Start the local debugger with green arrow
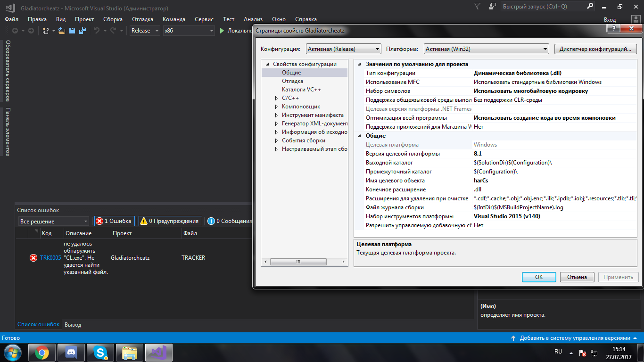 coord(223,31)
